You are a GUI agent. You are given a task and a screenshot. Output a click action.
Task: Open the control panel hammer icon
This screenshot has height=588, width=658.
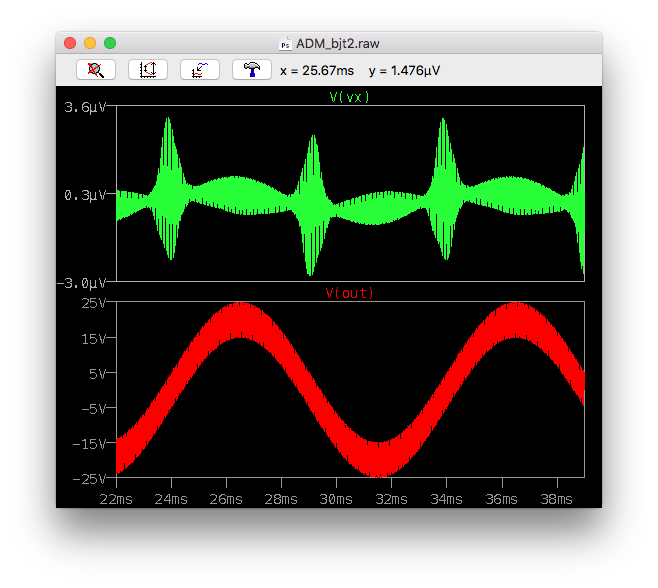coord(252,70)
